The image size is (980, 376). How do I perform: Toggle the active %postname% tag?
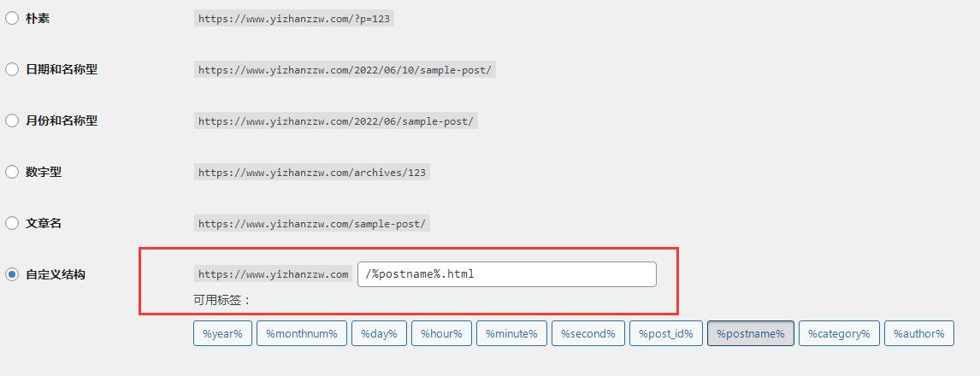(x=750, y=333)
